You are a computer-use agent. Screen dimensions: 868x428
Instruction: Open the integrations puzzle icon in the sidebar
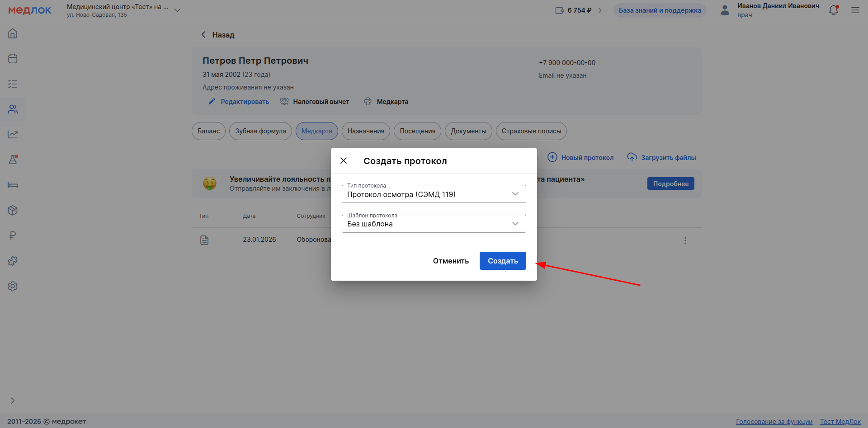point(13,261)
